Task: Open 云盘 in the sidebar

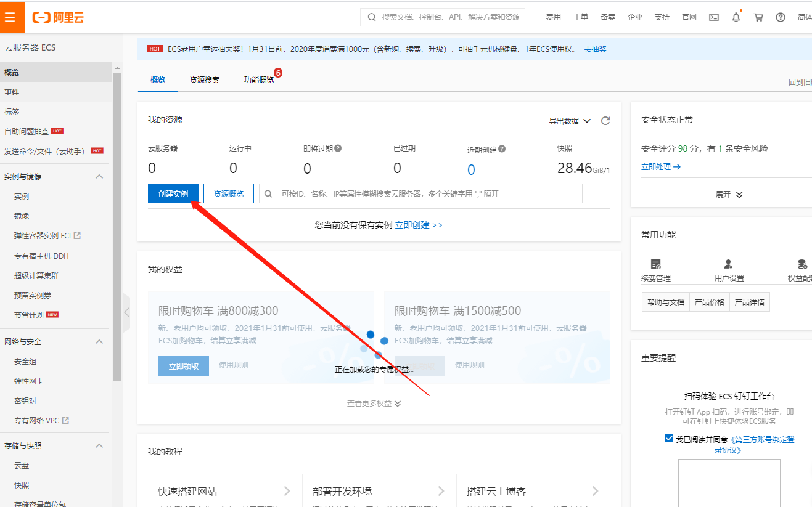Action: click(x=22, y=465)
